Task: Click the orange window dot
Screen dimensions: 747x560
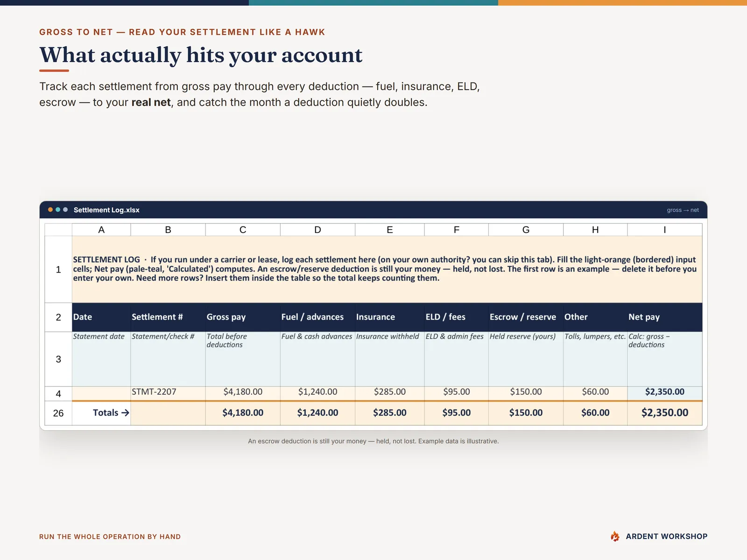Action: tap(50, 210)
